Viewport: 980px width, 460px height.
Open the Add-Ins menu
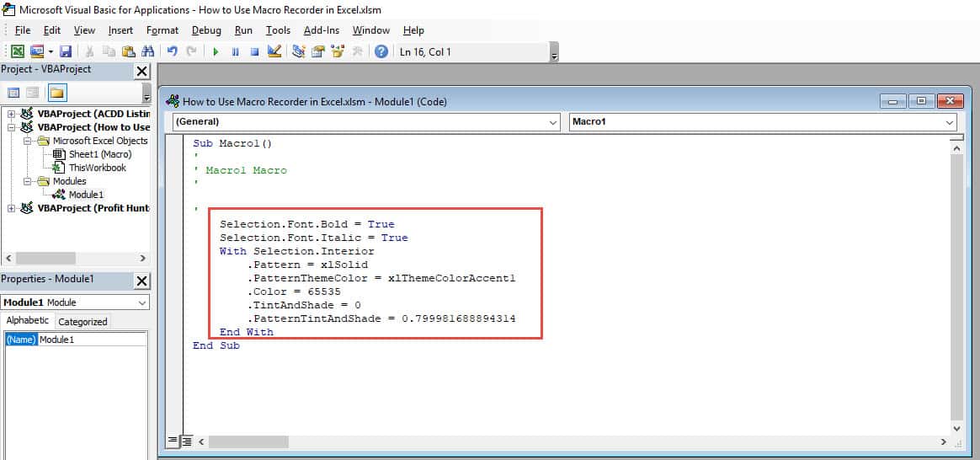322,30
